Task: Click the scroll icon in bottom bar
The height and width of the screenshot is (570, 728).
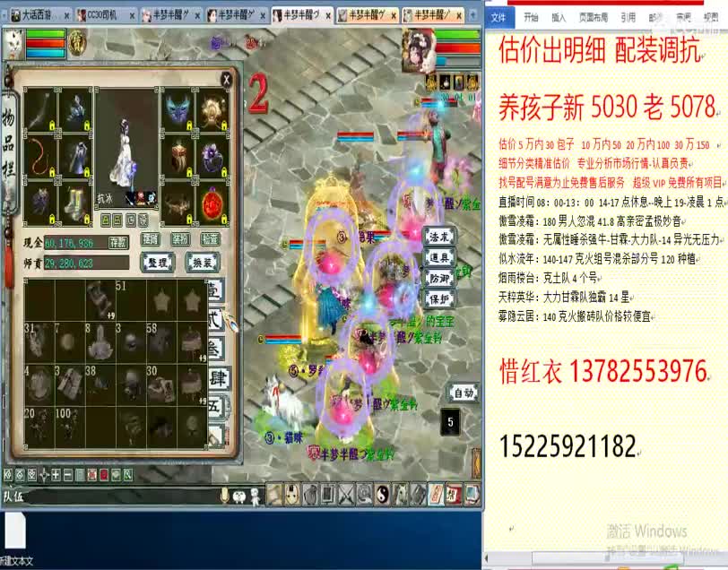Action: coord(274,495)
